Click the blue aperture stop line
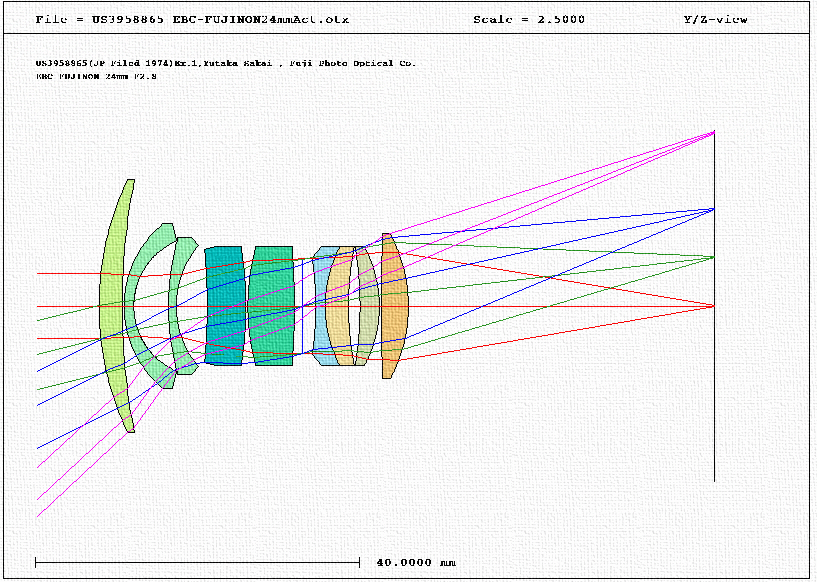Screen dimensions: 817x582 pyautogui.click(x=303, y=307)
